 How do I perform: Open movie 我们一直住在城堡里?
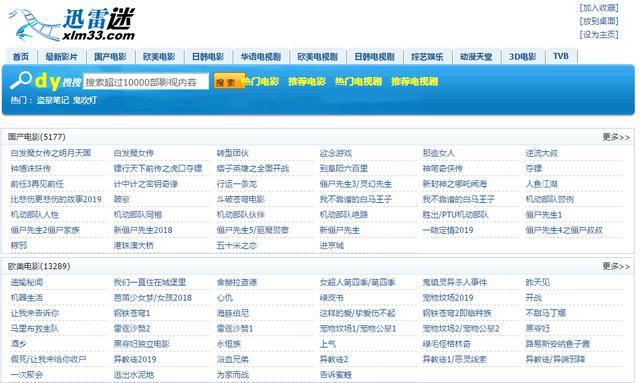(150, 282)
